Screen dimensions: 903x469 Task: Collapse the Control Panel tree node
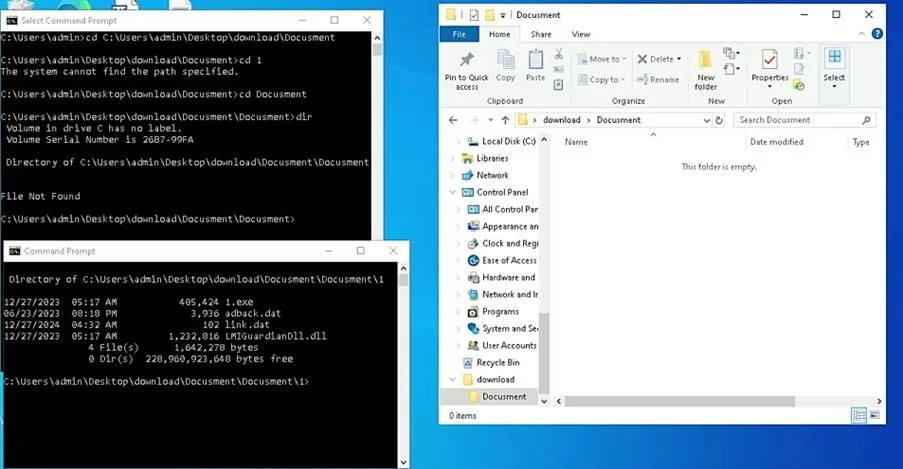pos(454,192)
